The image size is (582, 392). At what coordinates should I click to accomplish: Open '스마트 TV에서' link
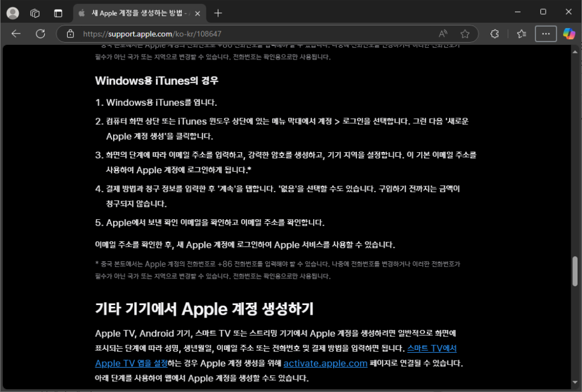(432, 348)
